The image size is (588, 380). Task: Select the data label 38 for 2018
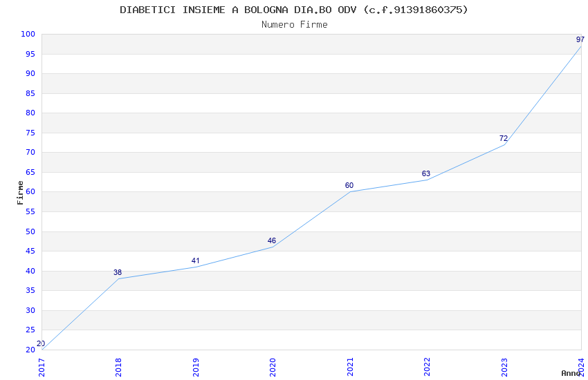[118, 272]
